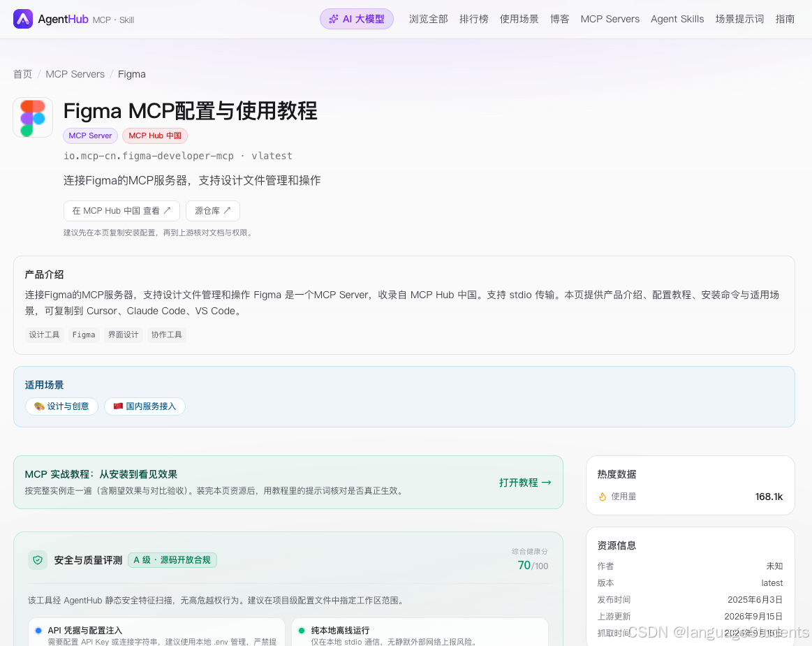
Task: Click the 在 MCP Hub 中国 查看 button
Action: point(121,211)
